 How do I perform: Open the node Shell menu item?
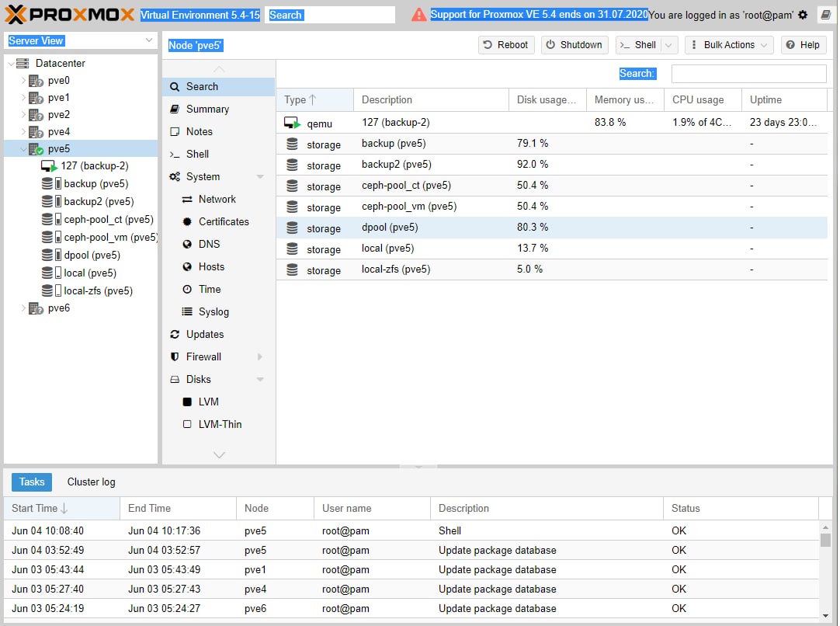219,155
